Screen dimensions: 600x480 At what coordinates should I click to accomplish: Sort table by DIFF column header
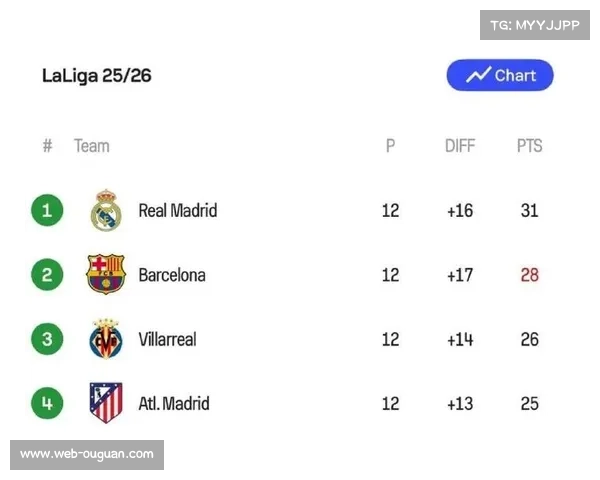click(460, 146)
